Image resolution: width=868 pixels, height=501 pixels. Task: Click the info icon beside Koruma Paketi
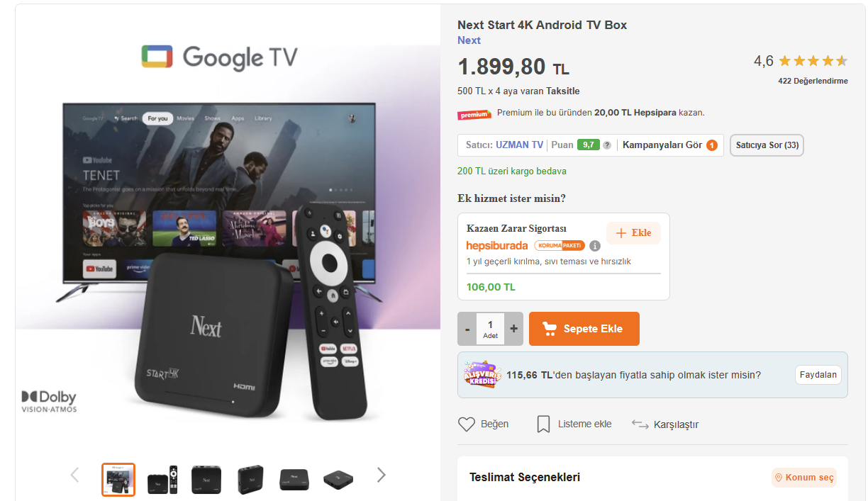coord(595,246)
